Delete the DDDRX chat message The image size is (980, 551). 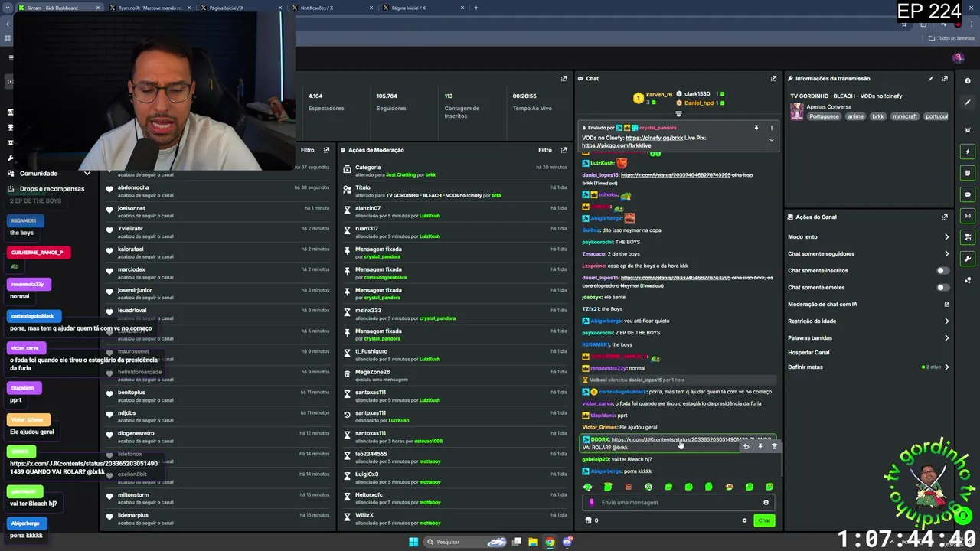tap(773, 446)
